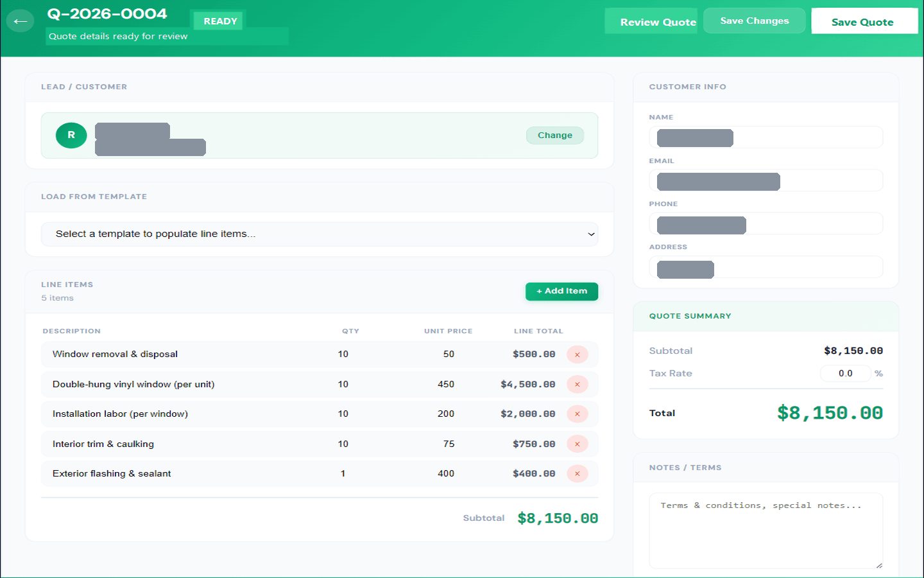This screenshot has height=578, width=924.
Task: Focus the customer Name field
Action: click(x=766, y=137)
